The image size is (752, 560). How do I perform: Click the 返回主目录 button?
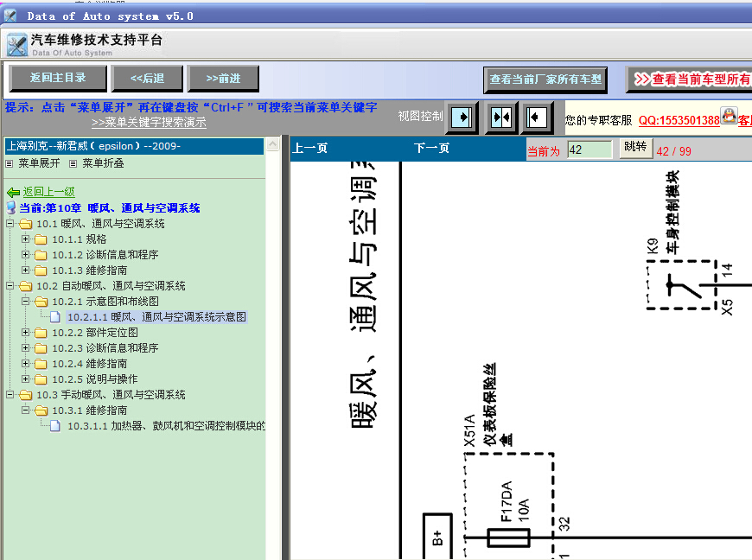pyautogui.click(x=58, y=78)
